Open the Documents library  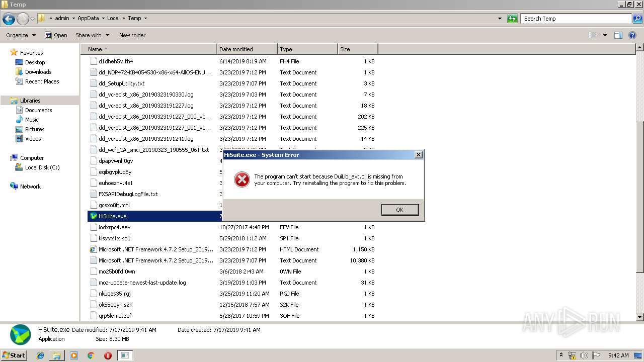(38, 110)
